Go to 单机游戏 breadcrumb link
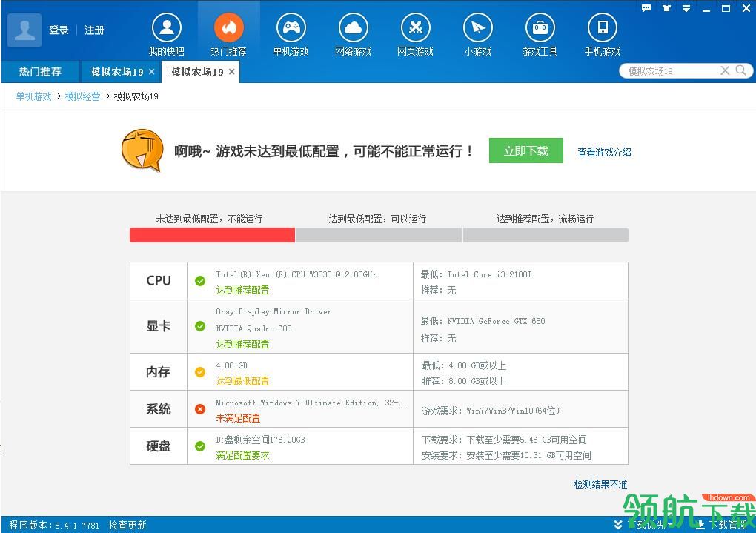 click(33, 96)
